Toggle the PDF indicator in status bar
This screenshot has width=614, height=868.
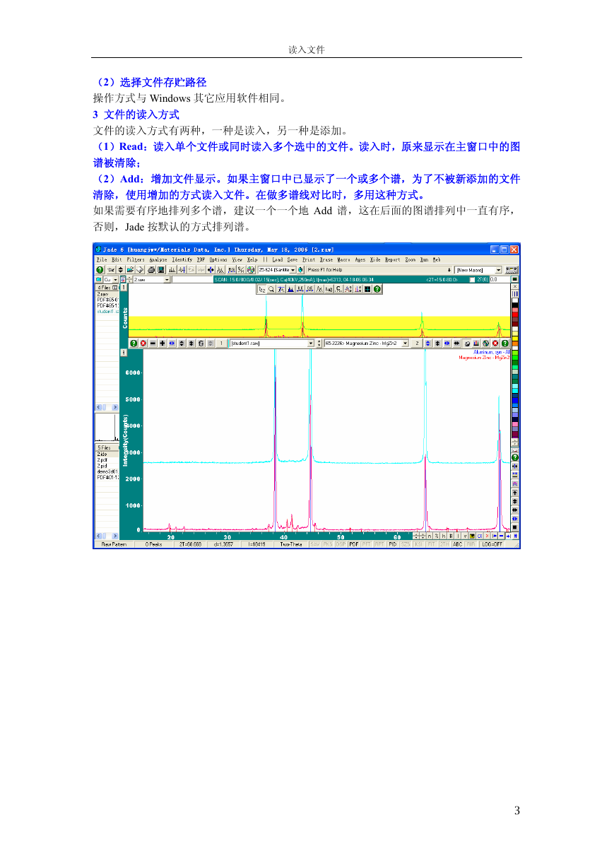coord(354,544)
